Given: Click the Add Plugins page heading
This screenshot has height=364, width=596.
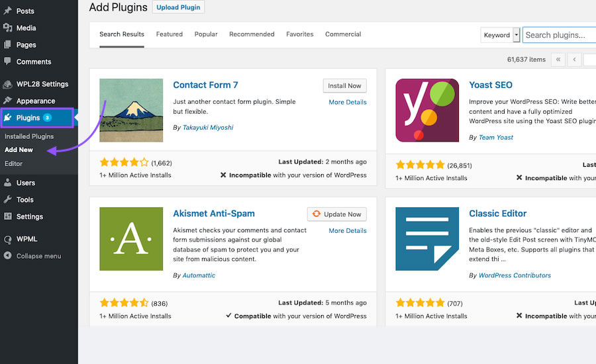Looking at the screenshot, I should click(119, 7).
